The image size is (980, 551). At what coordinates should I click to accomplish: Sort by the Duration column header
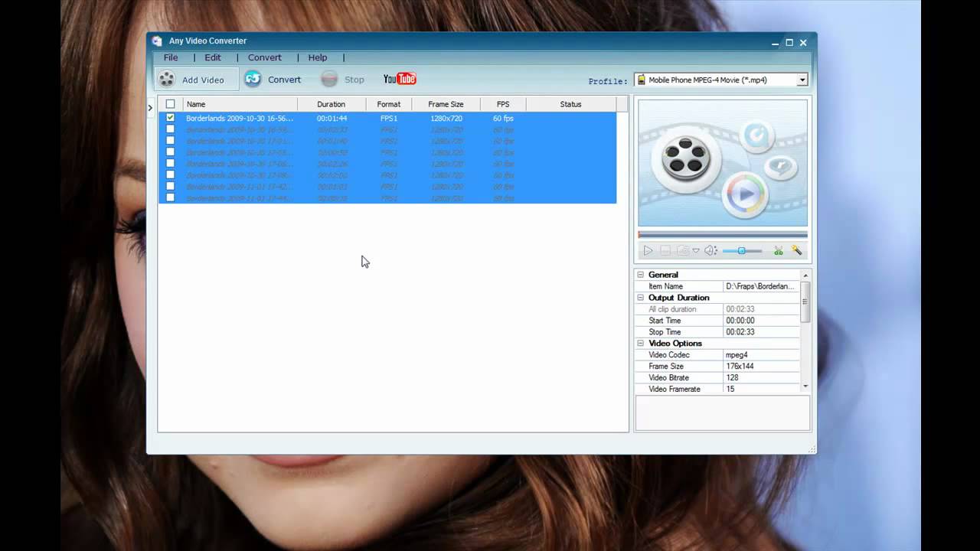(332, 104)
